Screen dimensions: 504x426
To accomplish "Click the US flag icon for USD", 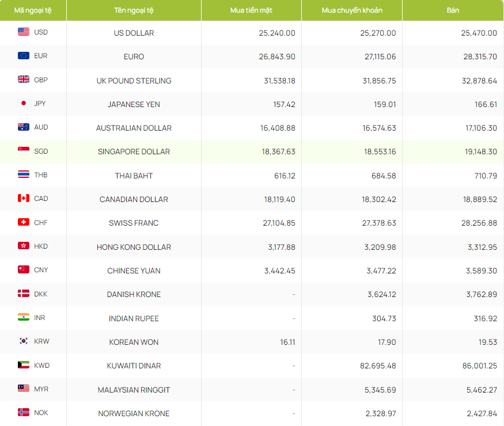I will [24, 32].
